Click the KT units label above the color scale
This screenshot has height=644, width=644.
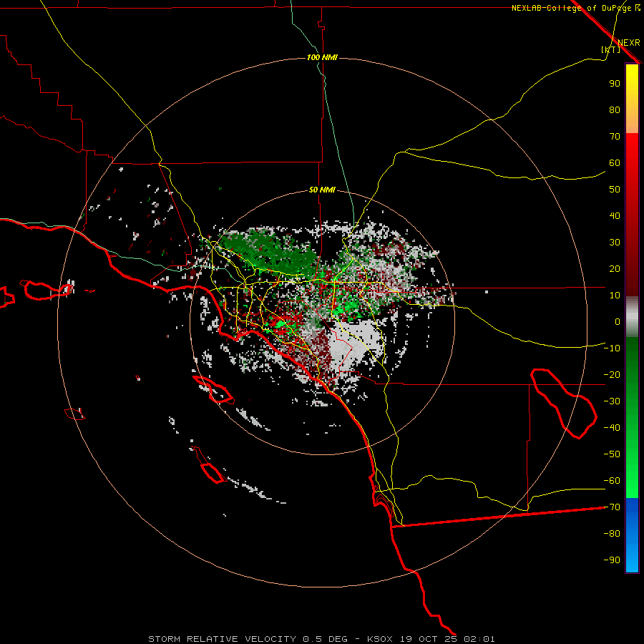pos(611,49)
